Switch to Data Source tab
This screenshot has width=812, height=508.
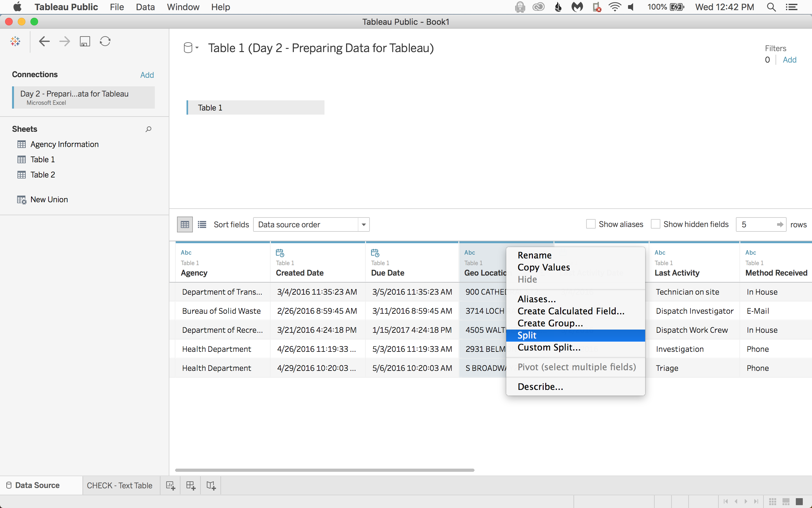[41, 485]
